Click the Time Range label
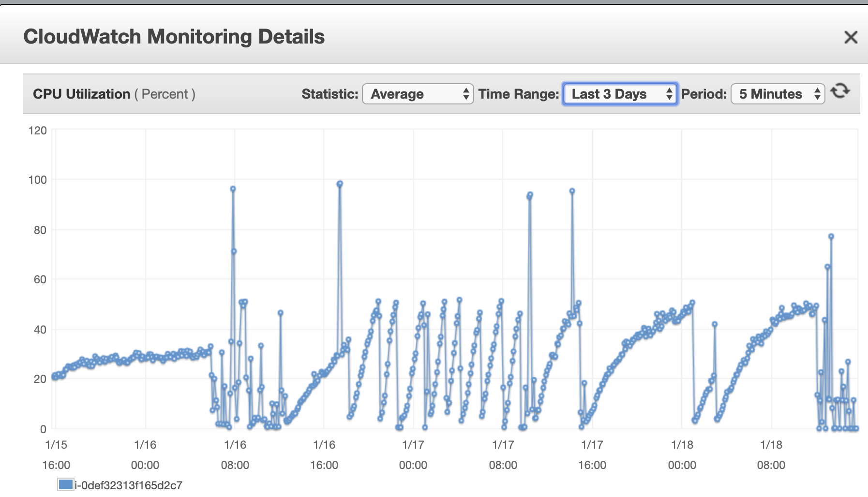 [519, 94]
